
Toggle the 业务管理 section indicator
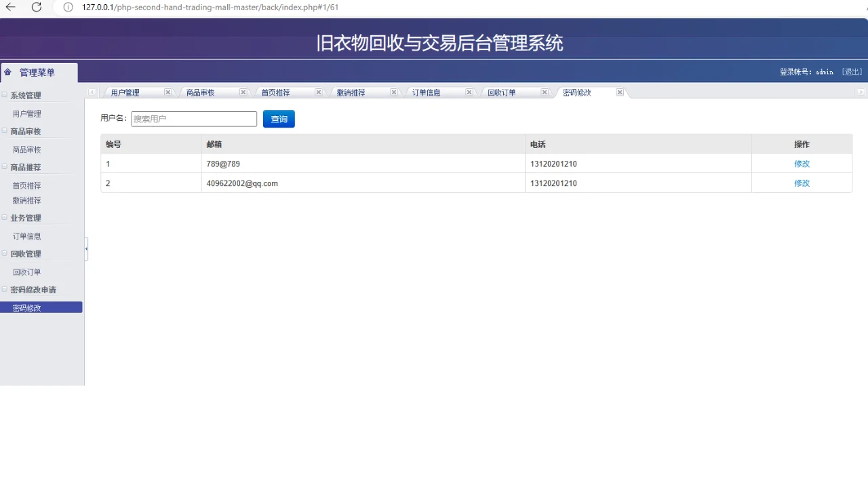pyautogui.click(x=3, y=216)
